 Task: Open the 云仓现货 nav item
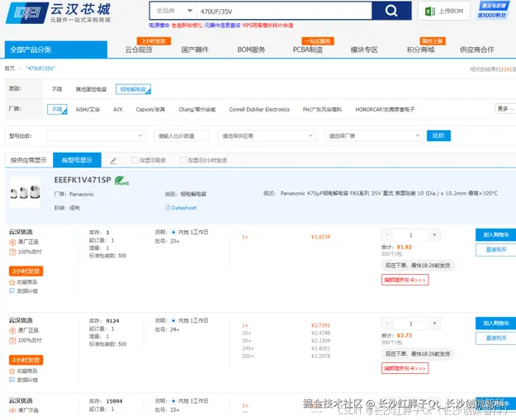coord(139,50)
